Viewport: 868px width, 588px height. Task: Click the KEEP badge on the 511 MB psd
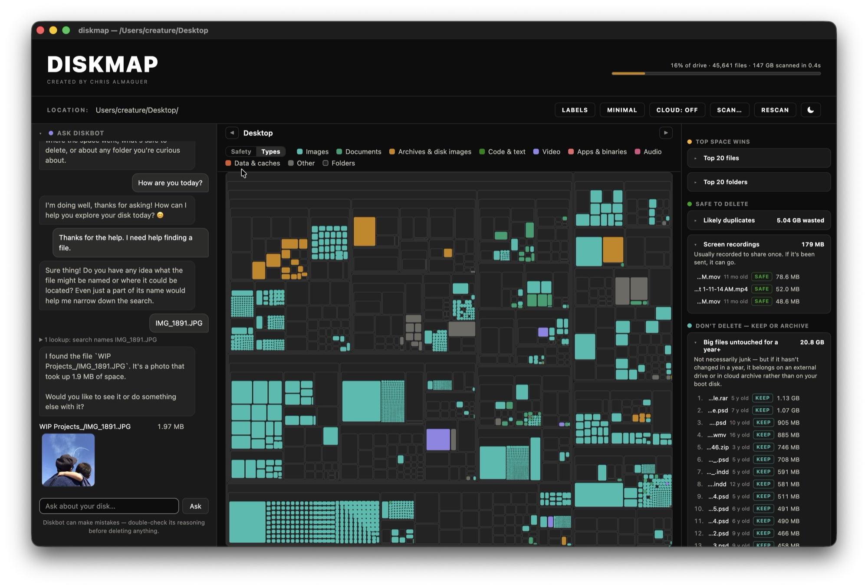tap(763, 496)
